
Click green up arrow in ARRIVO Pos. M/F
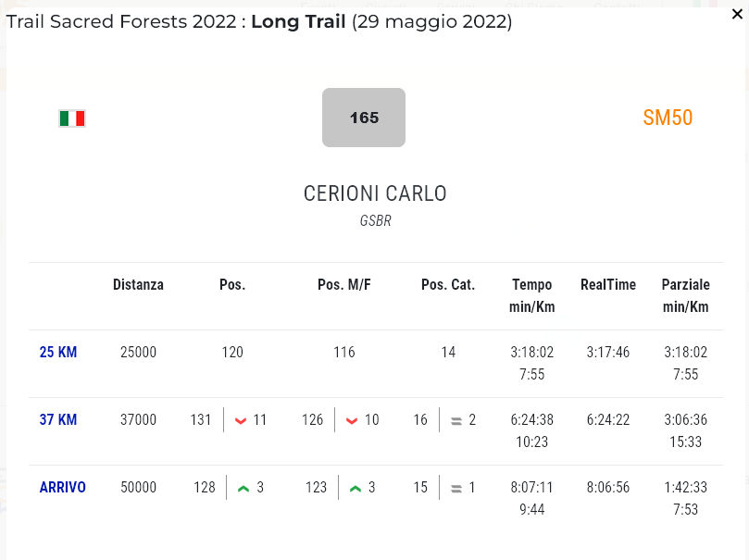tap(356, 488)
